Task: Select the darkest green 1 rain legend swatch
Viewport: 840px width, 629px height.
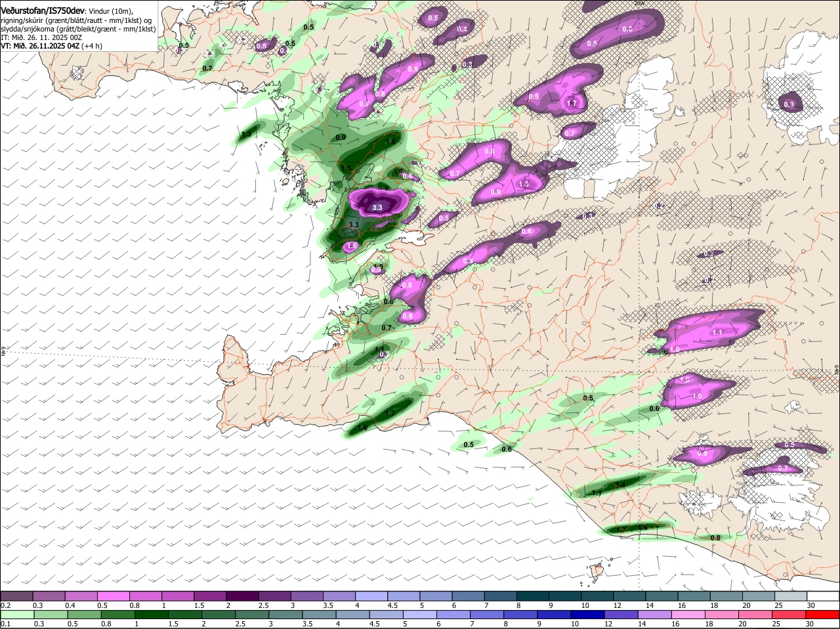Action: pyautogui.click(x=151, y=615)
